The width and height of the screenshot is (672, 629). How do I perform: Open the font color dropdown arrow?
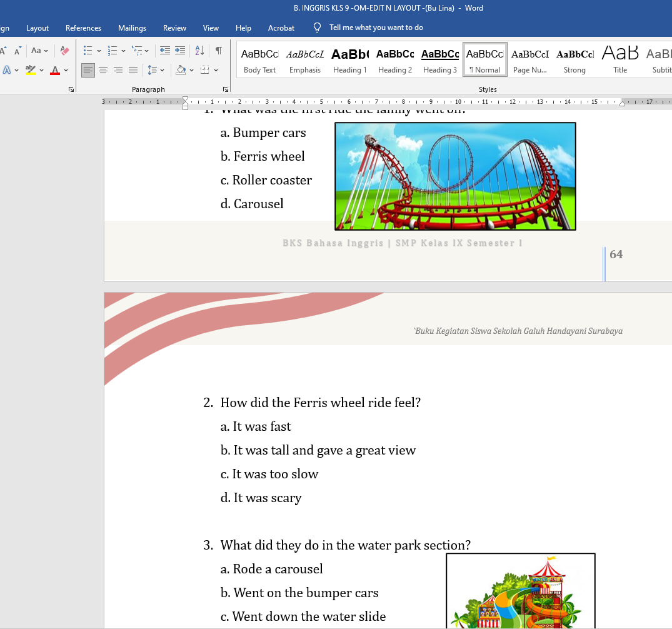pos(66,70)
